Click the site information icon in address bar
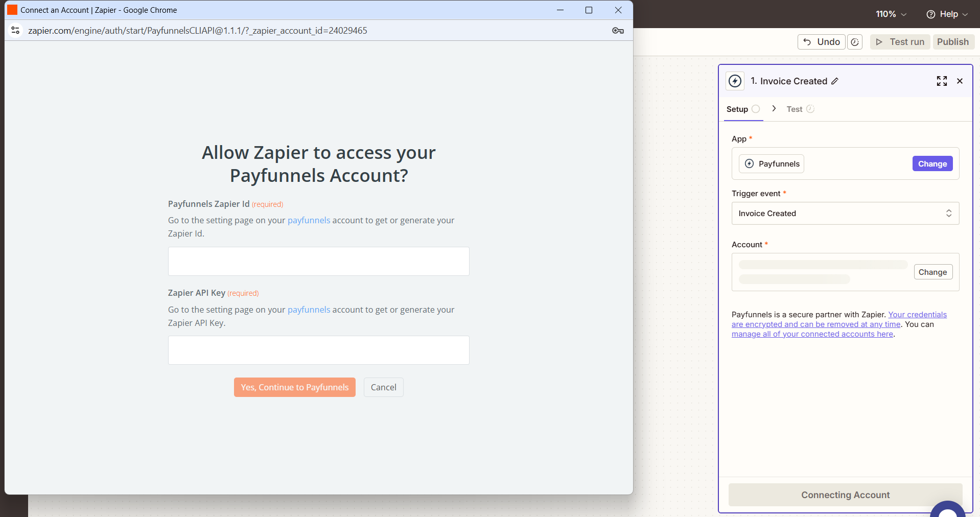Image resolution: width=980 pixels, height=517 pixels. click(16, 31)
